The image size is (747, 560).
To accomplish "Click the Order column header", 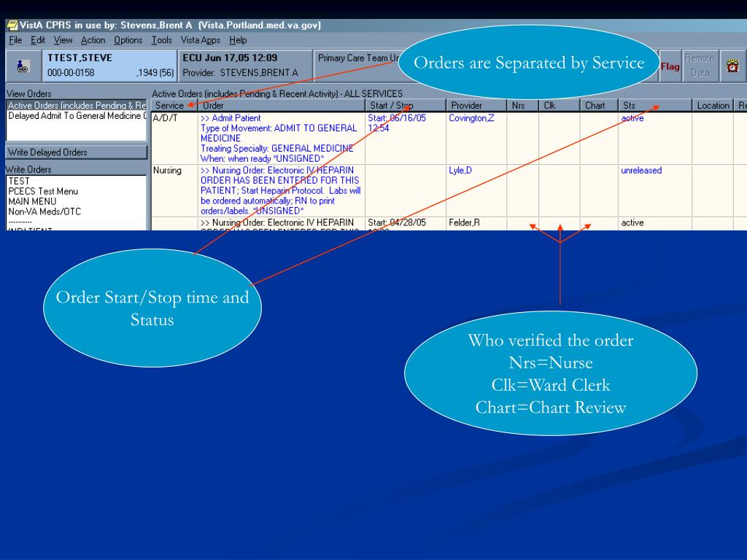I will [x=282, y=105].
